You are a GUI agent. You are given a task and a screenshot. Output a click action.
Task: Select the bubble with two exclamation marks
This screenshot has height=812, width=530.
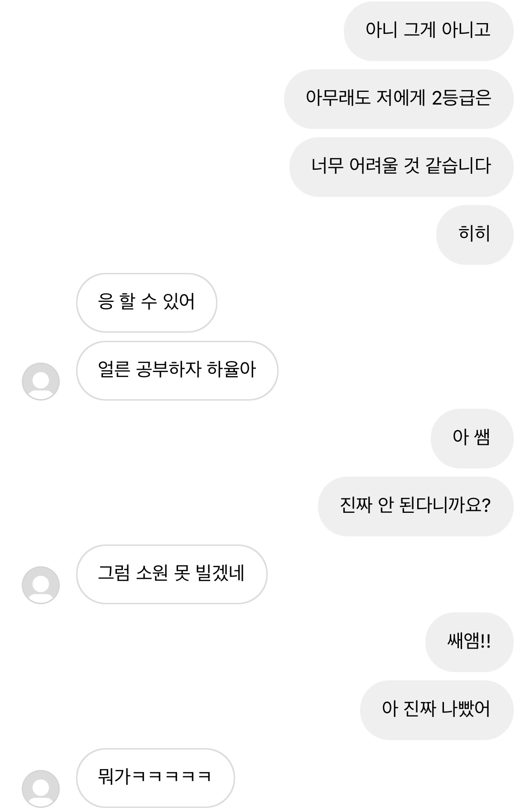[469, 642]
